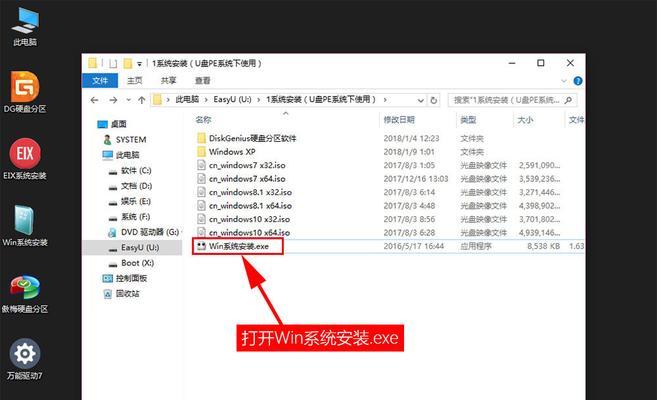Launch the 万能驱动7 desktop shortcut

25,359
